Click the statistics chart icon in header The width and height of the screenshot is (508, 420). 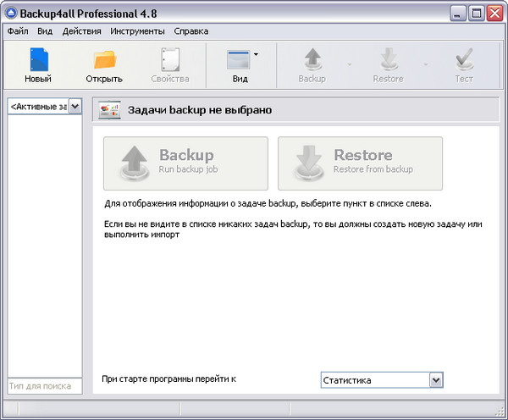[109, 110]
